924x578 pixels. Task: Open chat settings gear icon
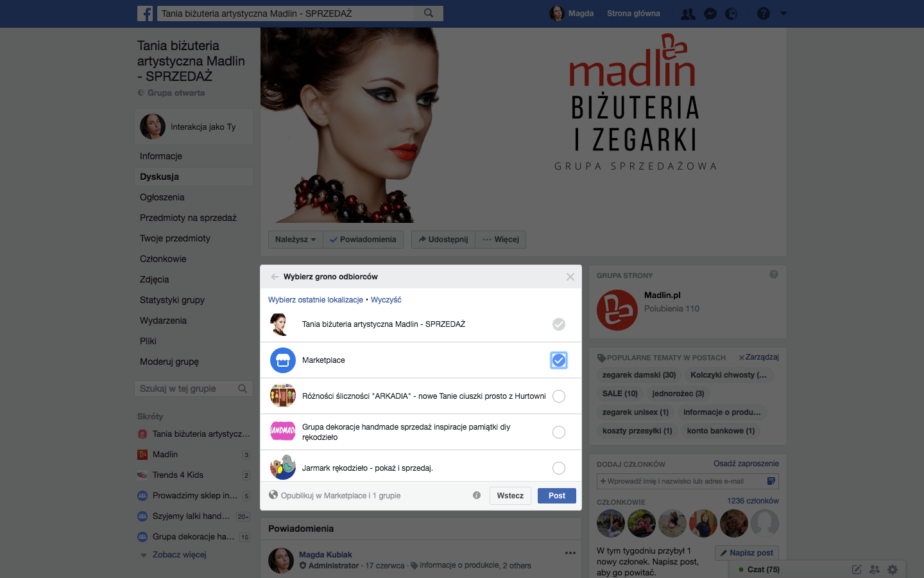893,569
